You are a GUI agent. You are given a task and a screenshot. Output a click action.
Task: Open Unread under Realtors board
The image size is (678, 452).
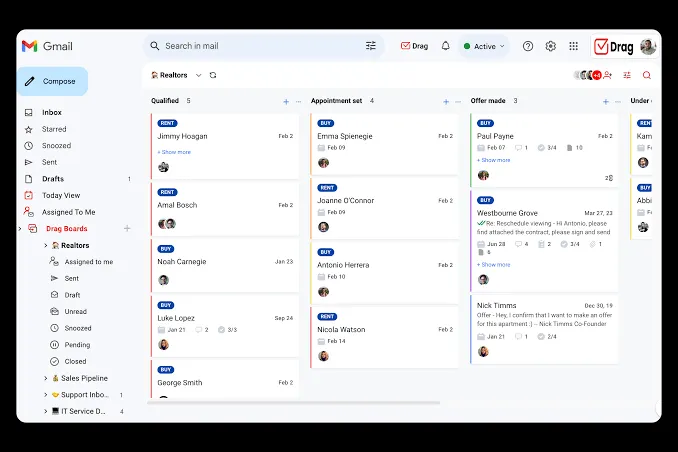[x=75, y=311]
